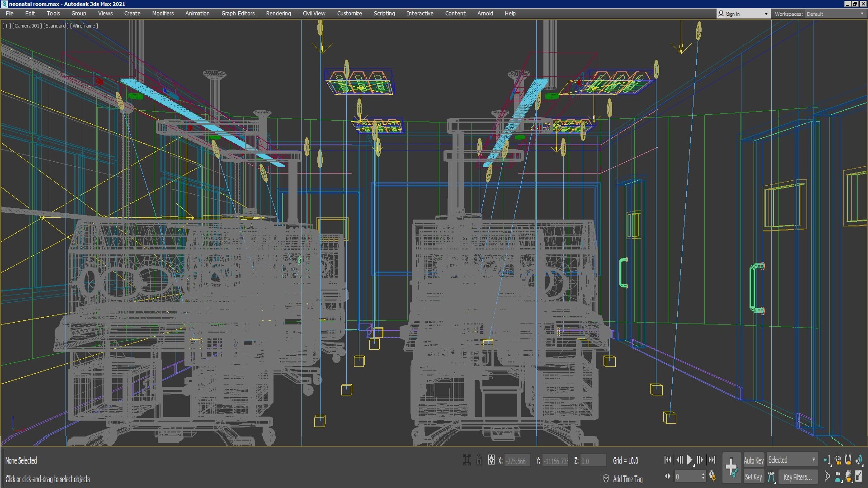The image size is (868, 488).
Task: Step to the previous frame
Action: [x=679, y=460]
